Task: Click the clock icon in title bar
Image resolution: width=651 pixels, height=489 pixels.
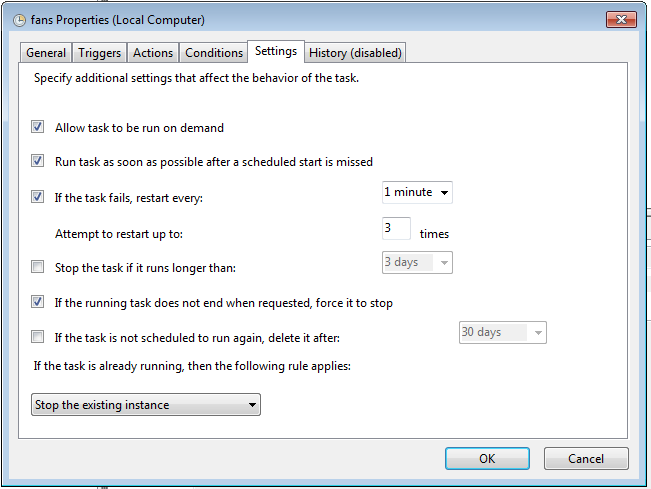Action: coord(19,20)
